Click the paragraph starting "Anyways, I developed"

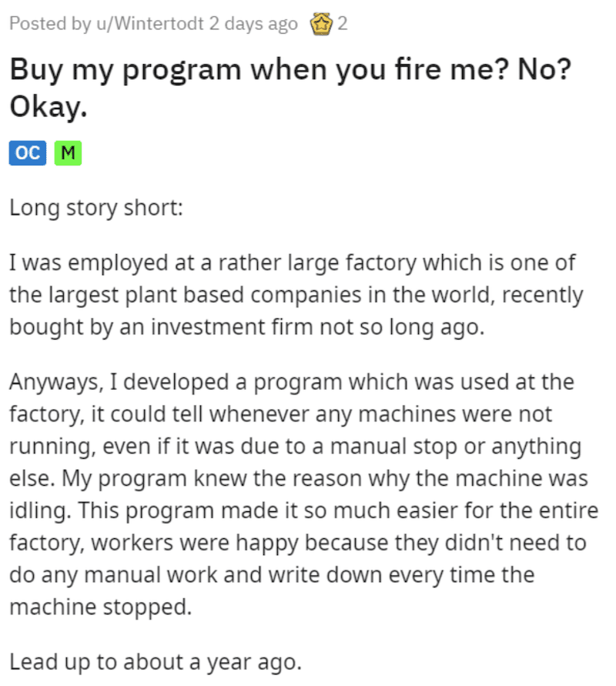(303, 494)
